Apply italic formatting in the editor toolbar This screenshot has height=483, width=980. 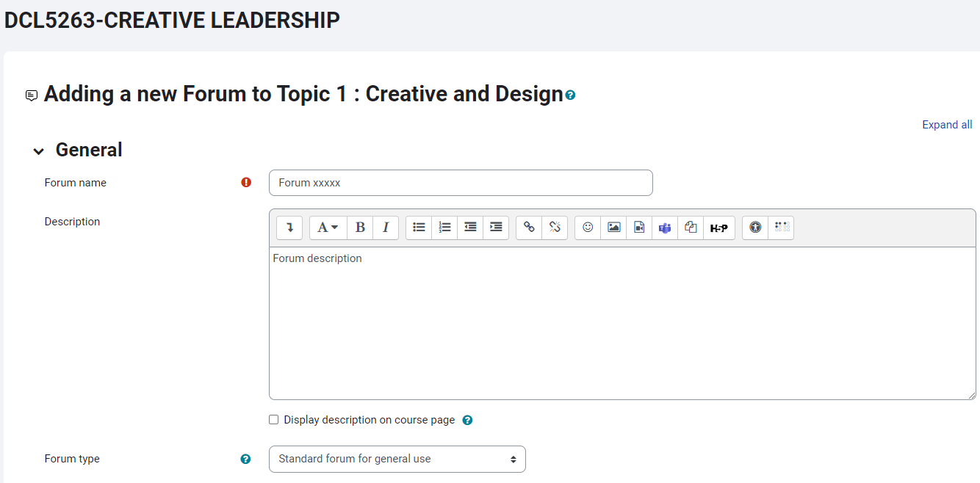click(386, 228)
